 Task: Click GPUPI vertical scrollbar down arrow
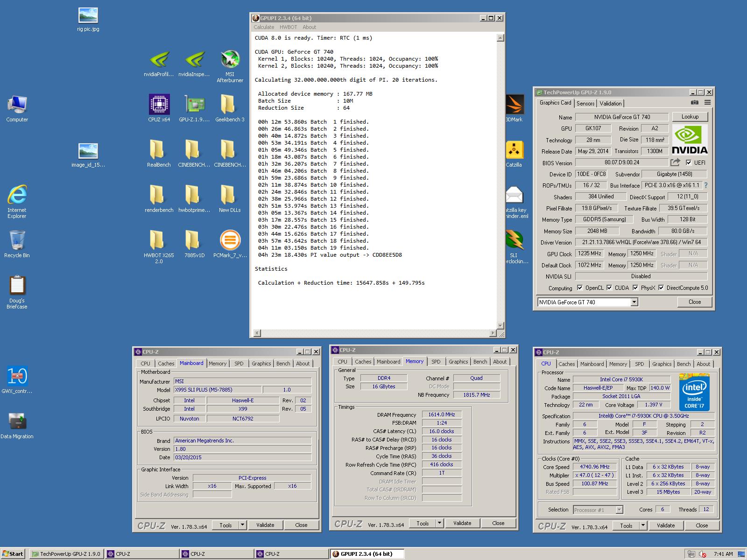tap(500, 326)
